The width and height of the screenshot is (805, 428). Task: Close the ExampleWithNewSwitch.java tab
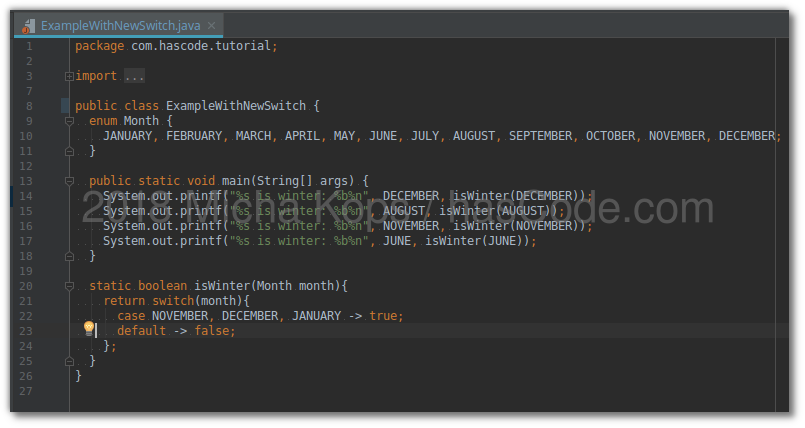click(211, 25)
